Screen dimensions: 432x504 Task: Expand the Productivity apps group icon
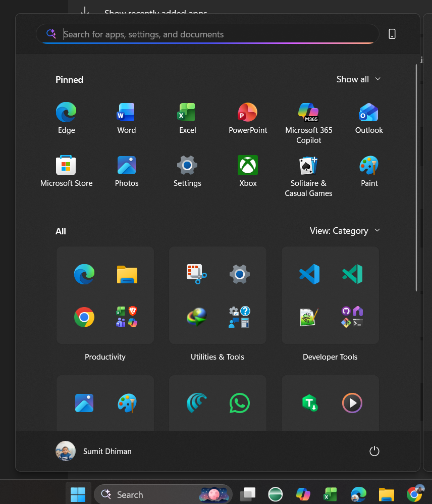pos(127,317)
